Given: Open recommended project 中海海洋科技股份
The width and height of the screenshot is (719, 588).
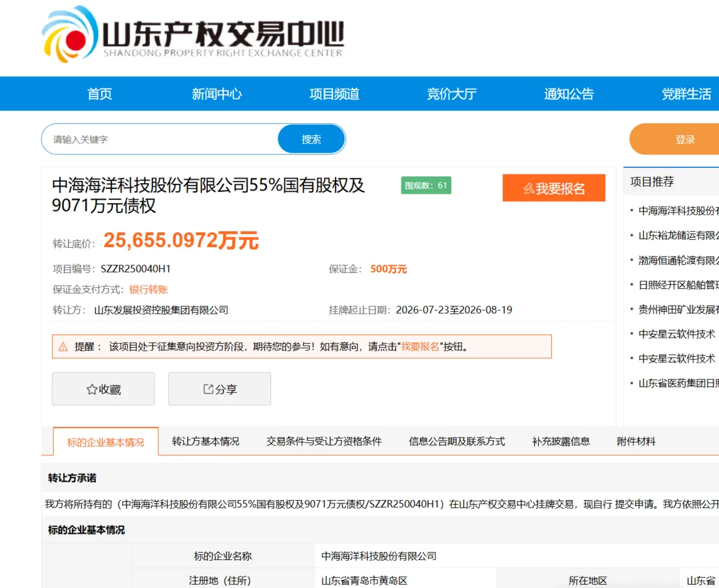Looking at the screenshot, I should point(678,210).
